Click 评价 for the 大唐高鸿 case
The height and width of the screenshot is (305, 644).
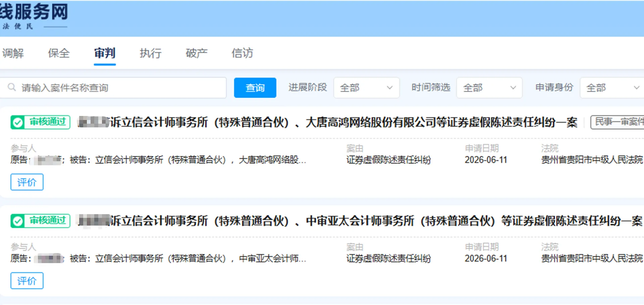(27, 182)
